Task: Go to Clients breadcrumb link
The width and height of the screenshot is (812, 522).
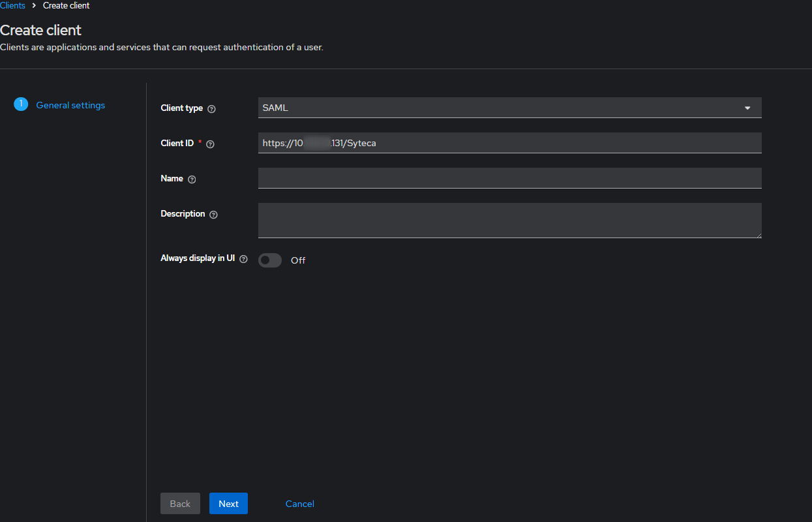Action: click(12, 5)
